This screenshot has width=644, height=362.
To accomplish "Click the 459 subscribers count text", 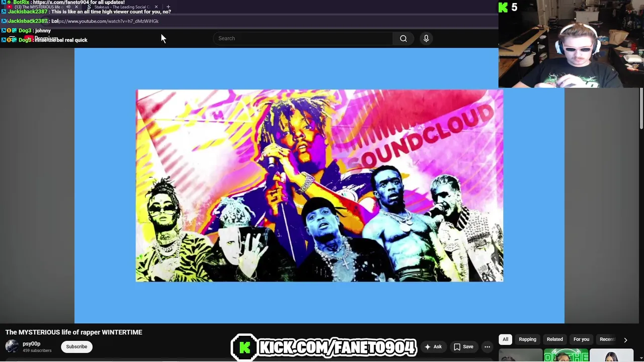I will click(37, 350).
